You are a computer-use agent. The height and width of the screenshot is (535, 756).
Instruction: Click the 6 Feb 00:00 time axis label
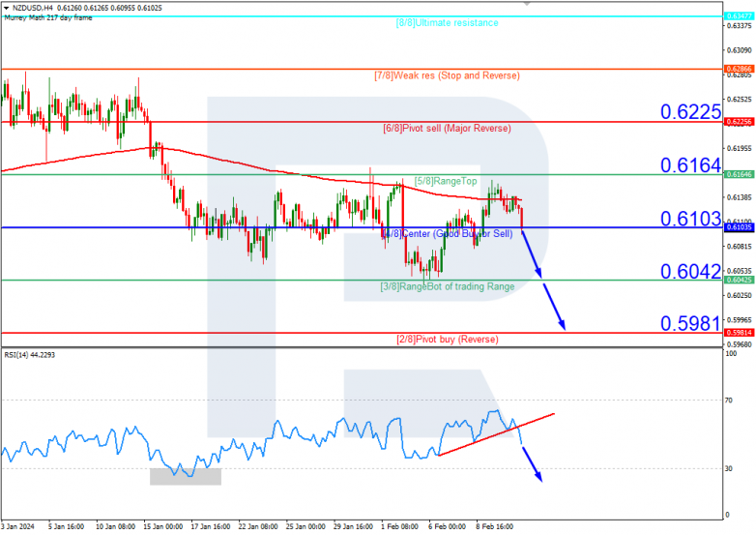(447, 527)
